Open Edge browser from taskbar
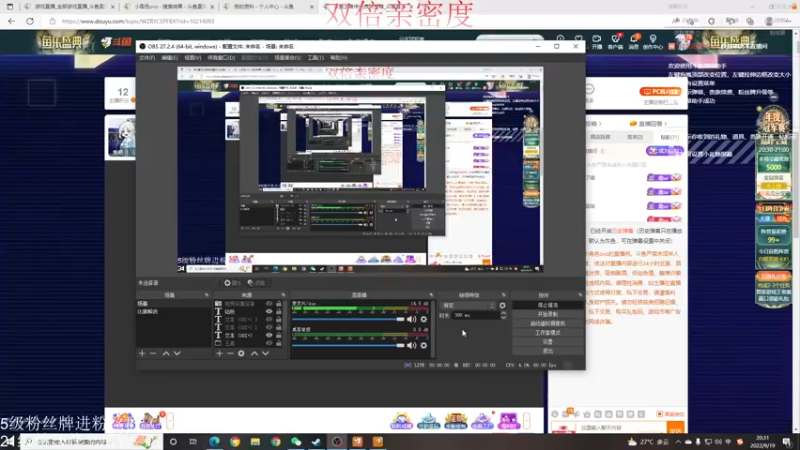 214,442
